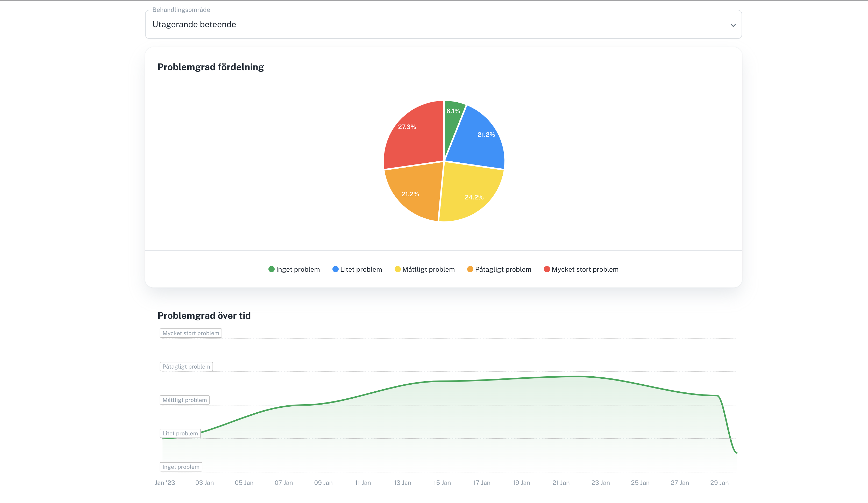Viewport: 868px width, 503px height.
Task: Click the 05 Jan x-axis label
Action: [x=244, y=483]
